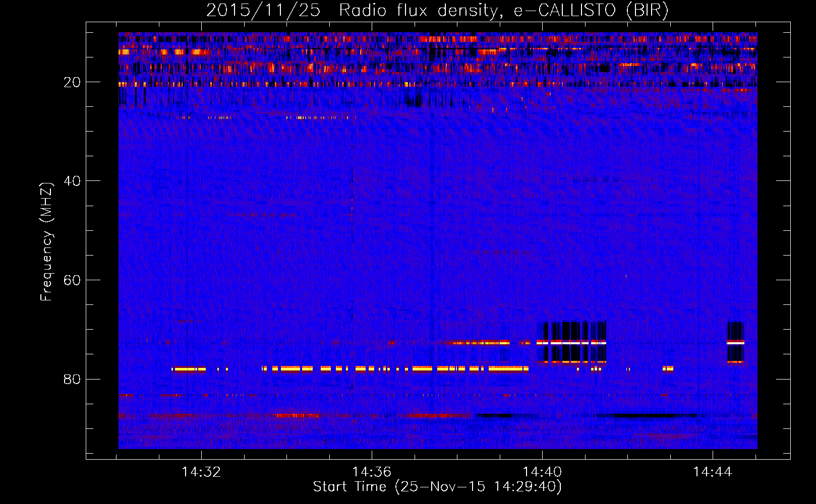The image size is (816, 504).
Task: Select the 14:44 time tick label
Action: point(713,472)
